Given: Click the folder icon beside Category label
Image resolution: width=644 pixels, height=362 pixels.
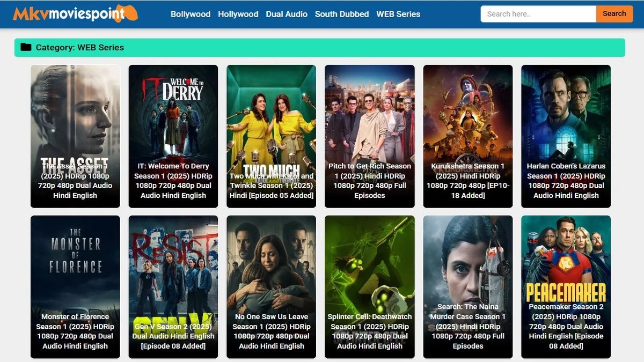Looking at the screenshot, I should [25, 48].
